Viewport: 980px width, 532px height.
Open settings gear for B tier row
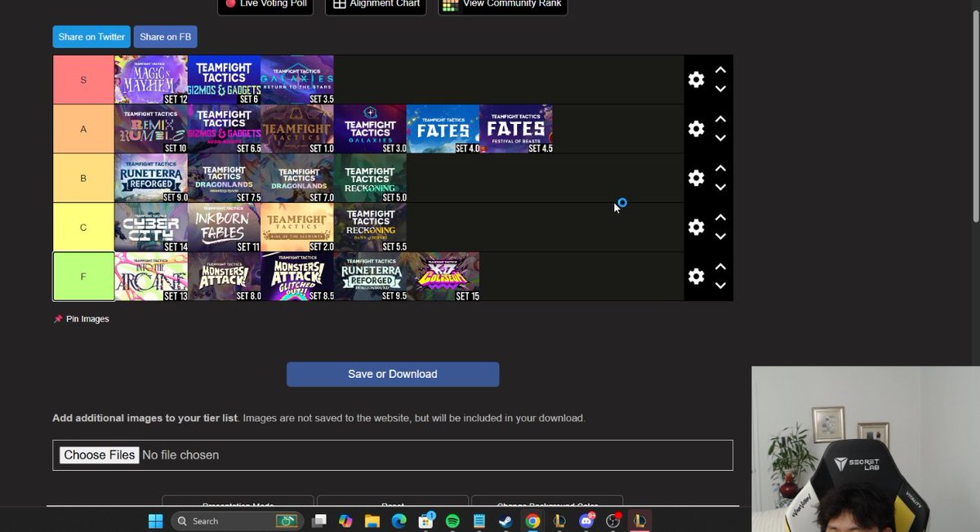pos(696,178)
